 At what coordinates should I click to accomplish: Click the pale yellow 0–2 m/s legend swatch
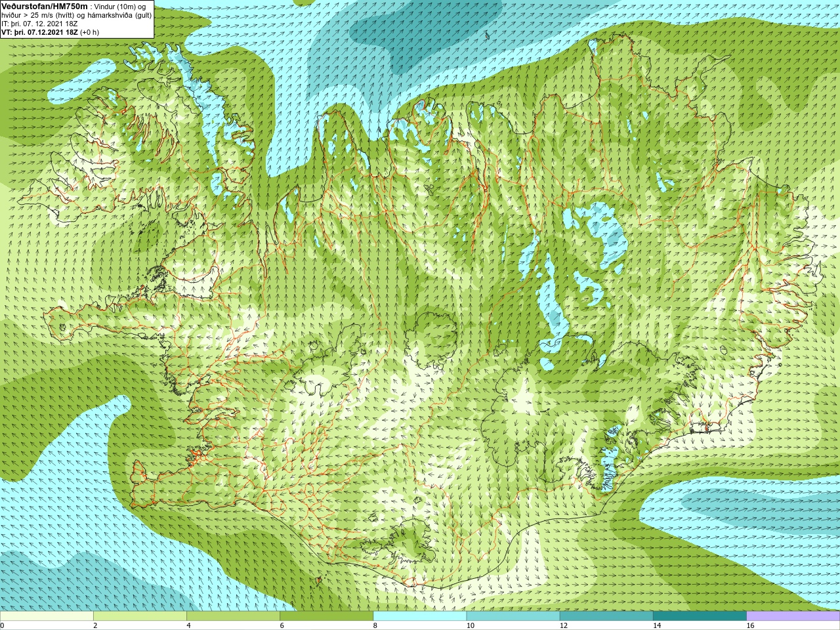(47, 616)
